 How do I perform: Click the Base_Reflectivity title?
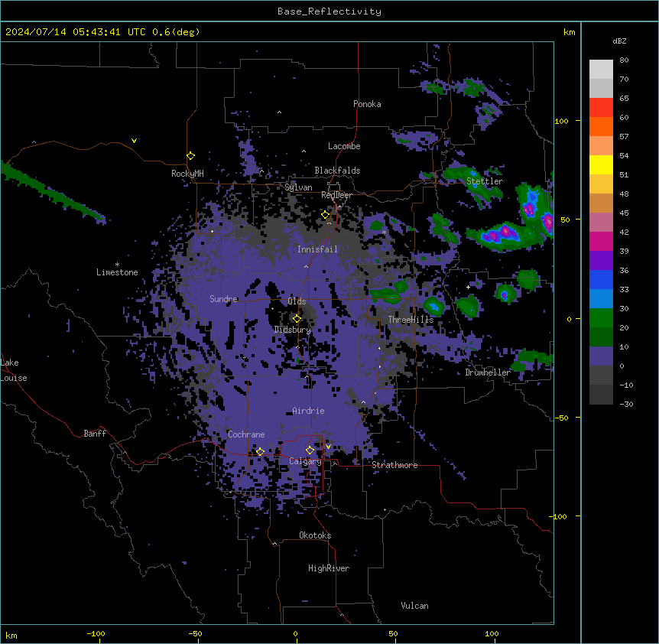coord(329,11)
